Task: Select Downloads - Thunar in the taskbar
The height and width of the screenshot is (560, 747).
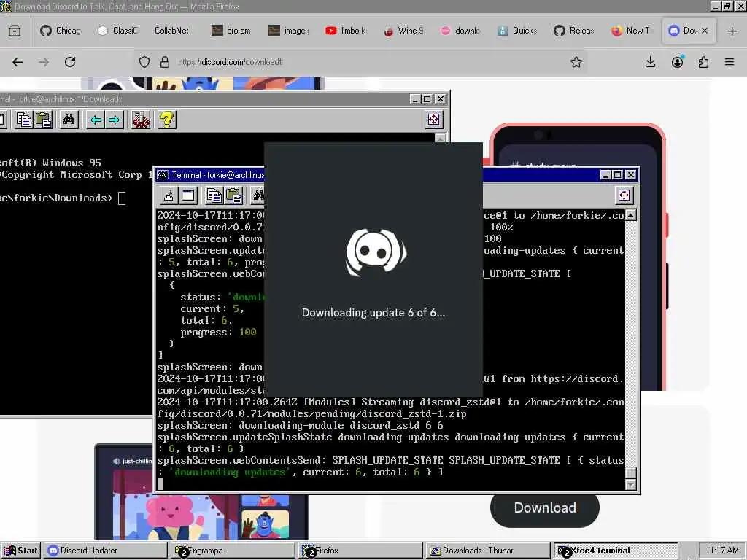Action: coord(487,551)
